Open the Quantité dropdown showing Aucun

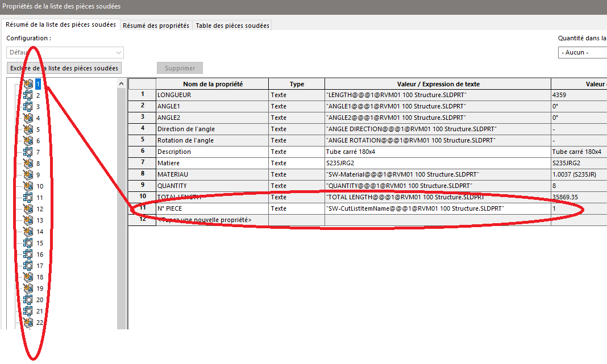coord(582,52)
